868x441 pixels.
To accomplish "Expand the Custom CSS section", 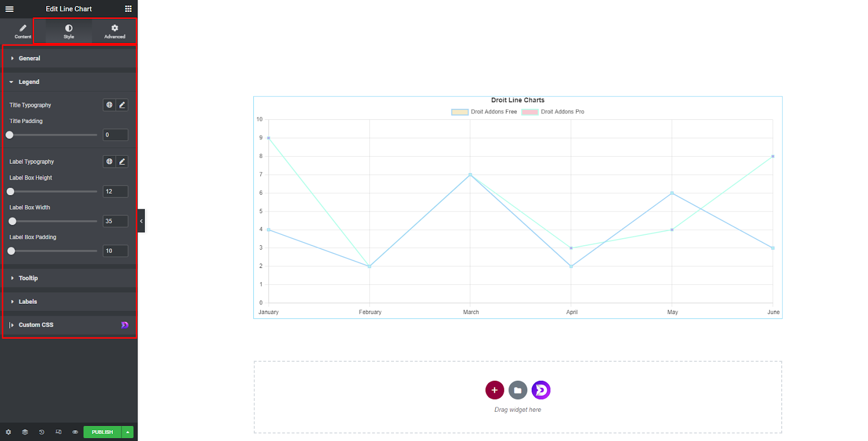I will [69, 325].
